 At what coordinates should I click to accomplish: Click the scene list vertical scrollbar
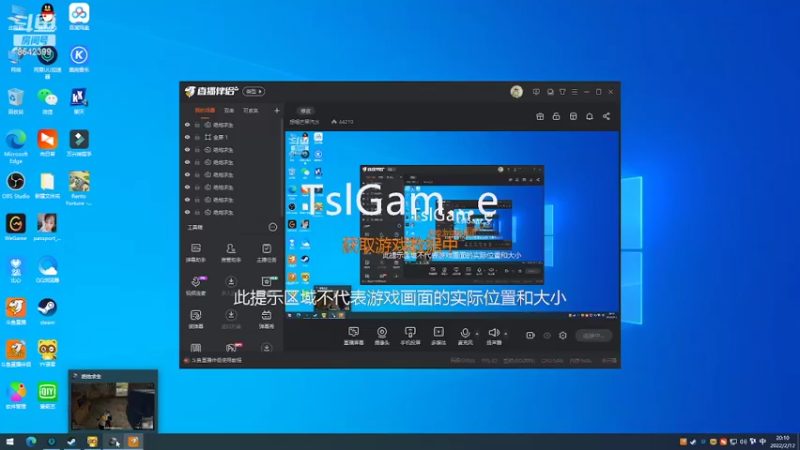[x=282, y=168]
